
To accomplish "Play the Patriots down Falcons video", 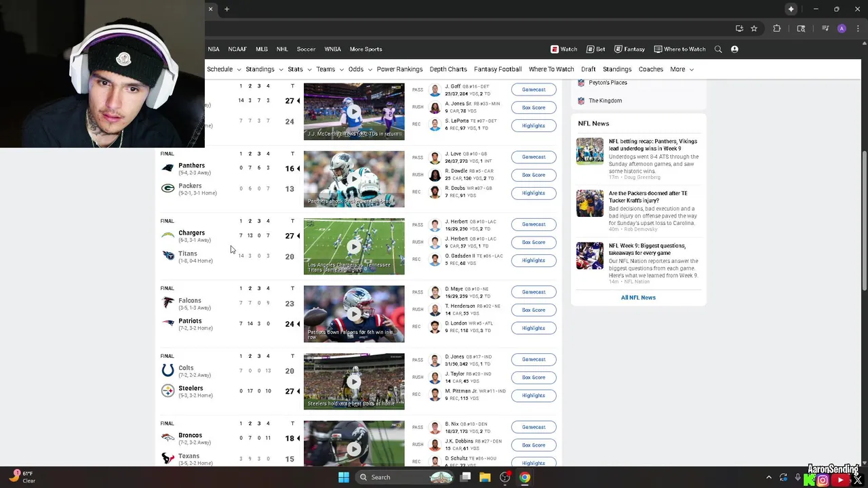I will coord(354,314).
